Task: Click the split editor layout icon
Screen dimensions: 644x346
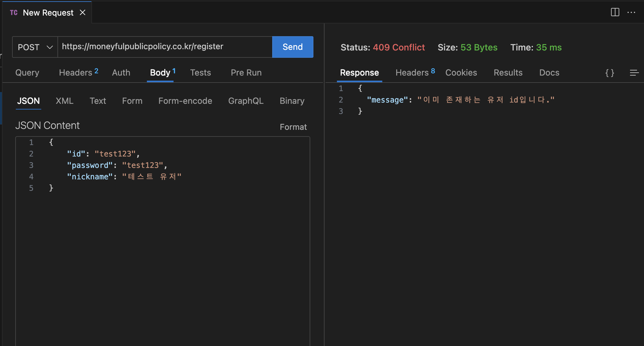Action: point(615,12)
